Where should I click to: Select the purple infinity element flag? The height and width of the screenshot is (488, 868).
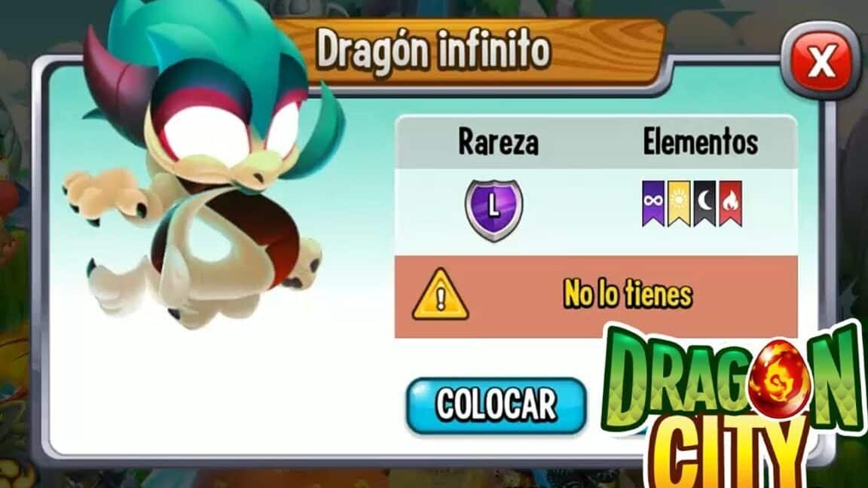653,203
